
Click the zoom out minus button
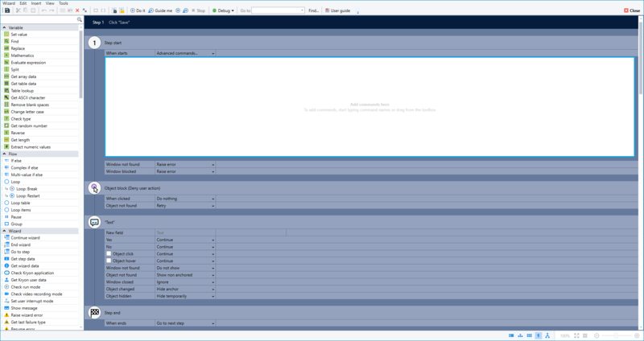point(597,335)
